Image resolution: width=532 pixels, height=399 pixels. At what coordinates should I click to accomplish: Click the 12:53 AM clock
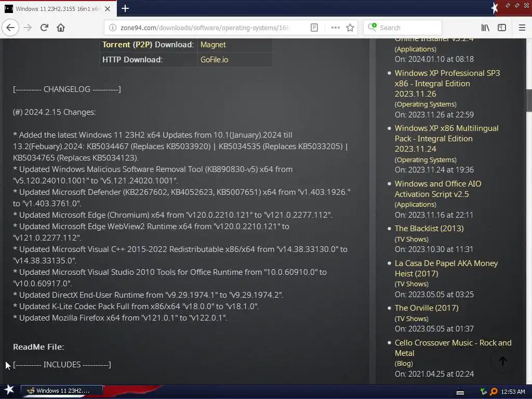pos(513,392)
